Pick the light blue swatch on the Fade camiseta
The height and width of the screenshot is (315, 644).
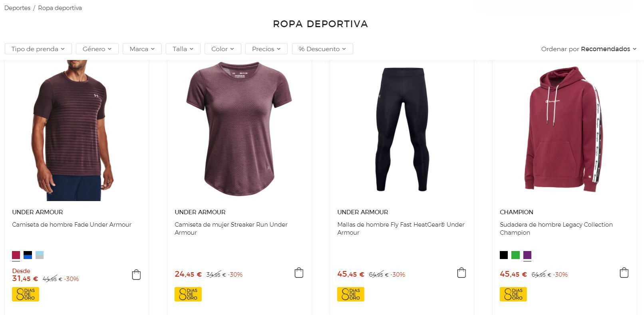(40, 255)
